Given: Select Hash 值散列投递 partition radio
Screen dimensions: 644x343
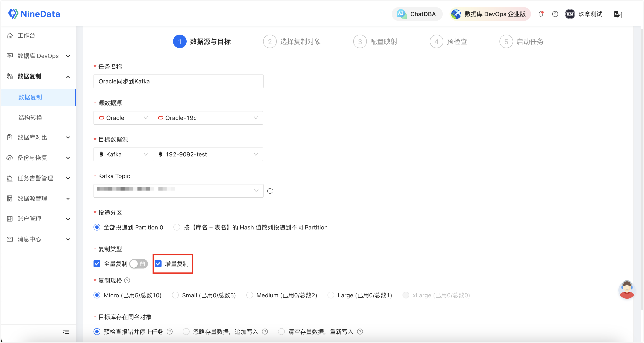Looking at the screenshot, I should (x=177, y=227).
